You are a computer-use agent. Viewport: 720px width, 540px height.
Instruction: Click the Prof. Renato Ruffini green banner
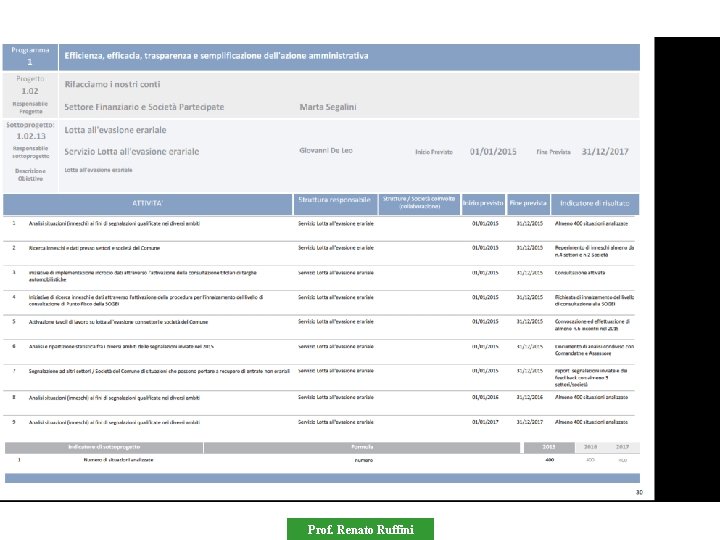point(360,529)
